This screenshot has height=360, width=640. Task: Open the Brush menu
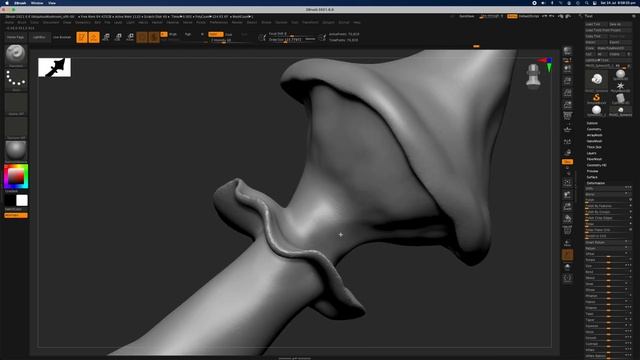(x=22, y=22)
